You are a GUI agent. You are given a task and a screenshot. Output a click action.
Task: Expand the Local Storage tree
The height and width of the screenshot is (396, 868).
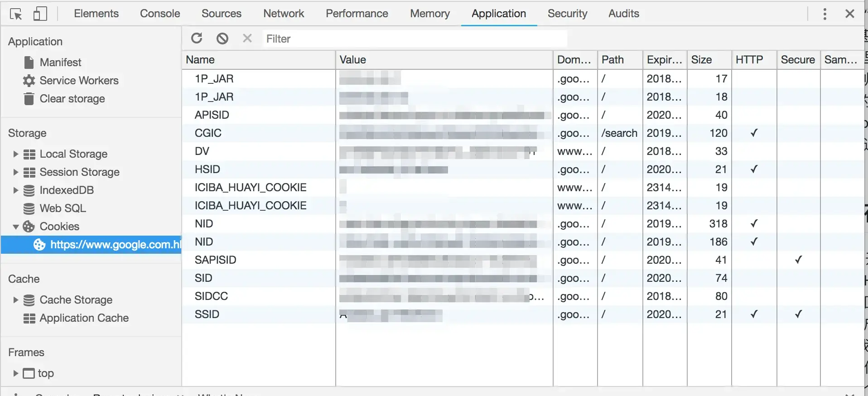coord(15,154)
